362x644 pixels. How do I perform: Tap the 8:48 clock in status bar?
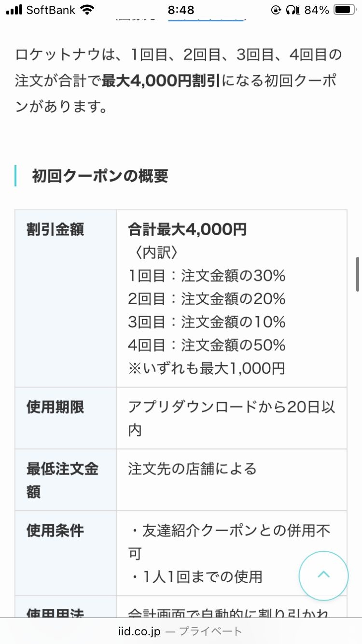[x=181, y=10]
